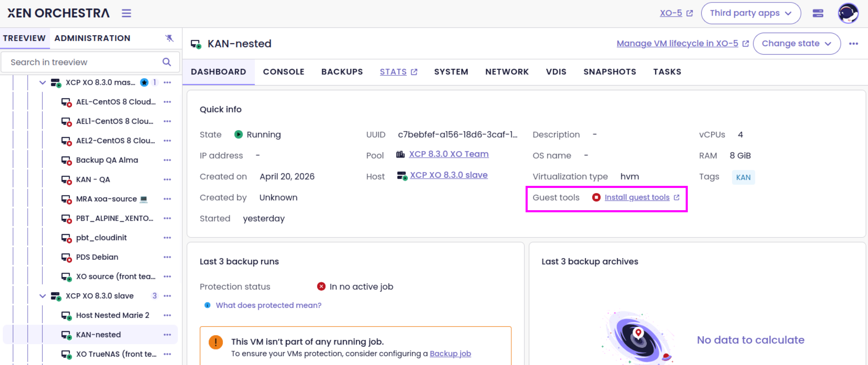The image size is (868, 365).
Task: Click the Search in treeview field
Action: click(x=90, y=62)
